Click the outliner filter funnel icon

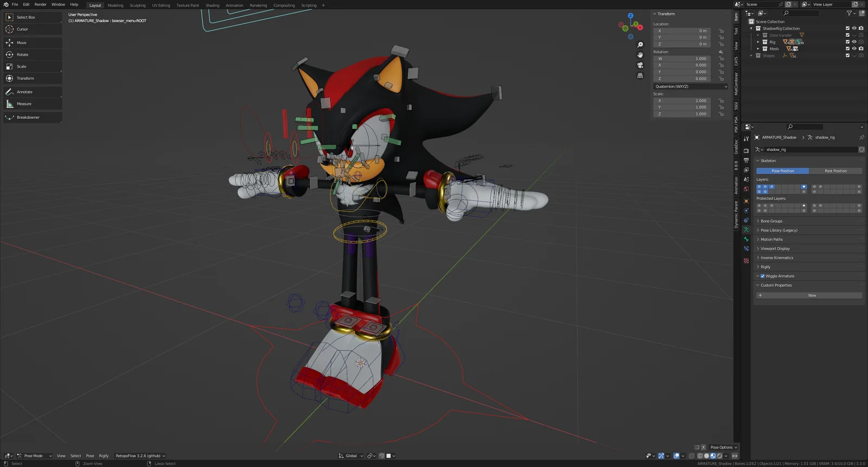850,13
